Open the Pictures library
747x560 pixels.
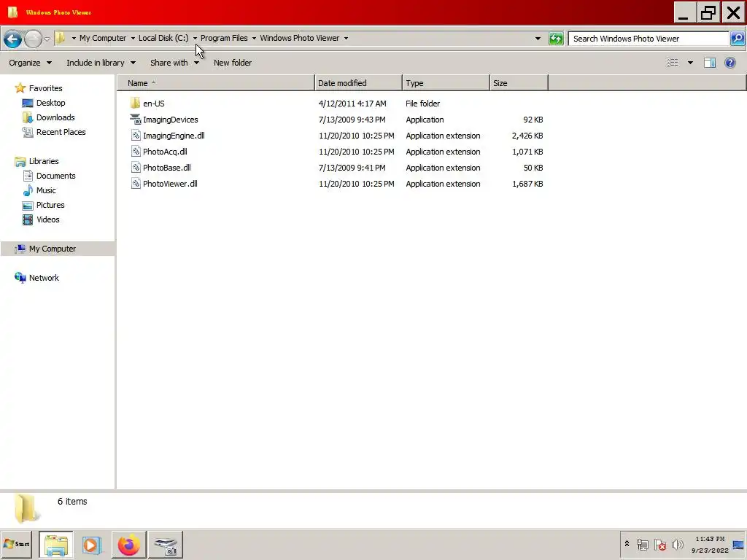click(50, 205)
